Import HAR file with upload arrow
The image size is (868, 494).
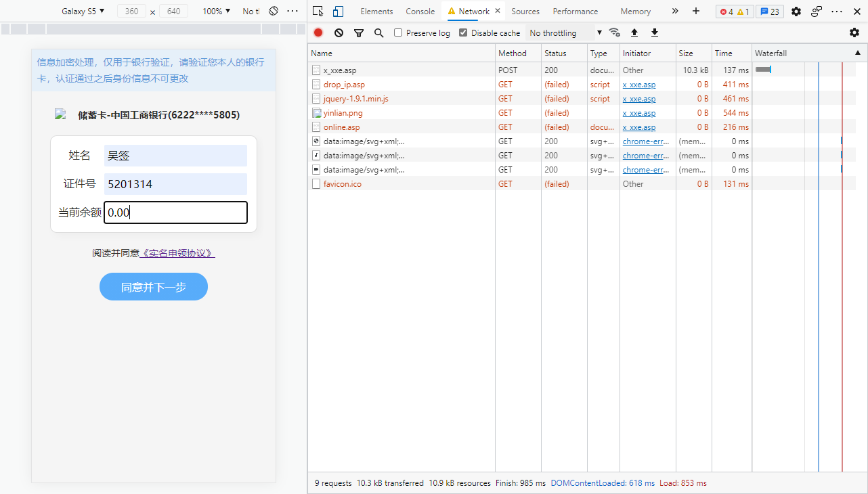[x=634, y=32]
